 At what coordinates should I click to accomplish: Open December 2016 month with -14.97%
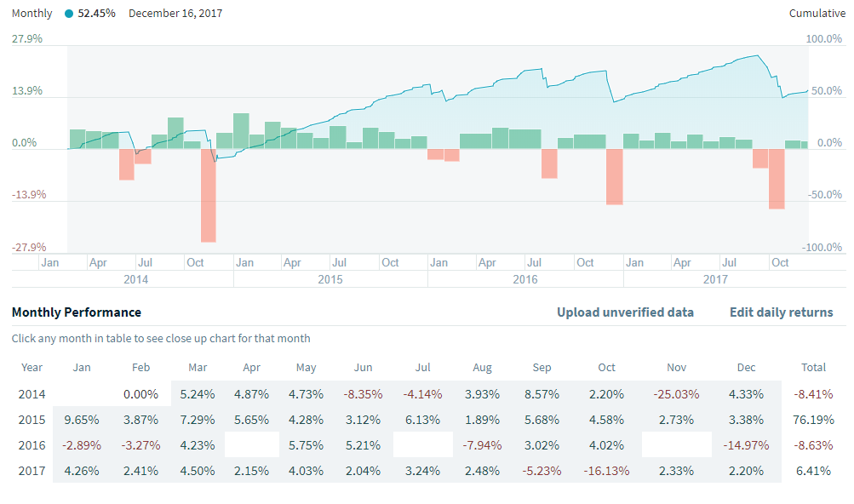pos(746,445)
